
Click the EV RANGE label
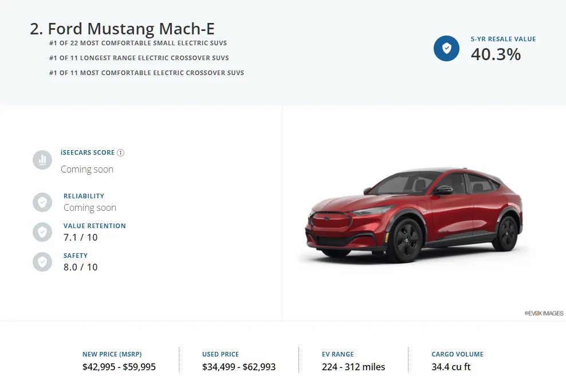point(338,354)
